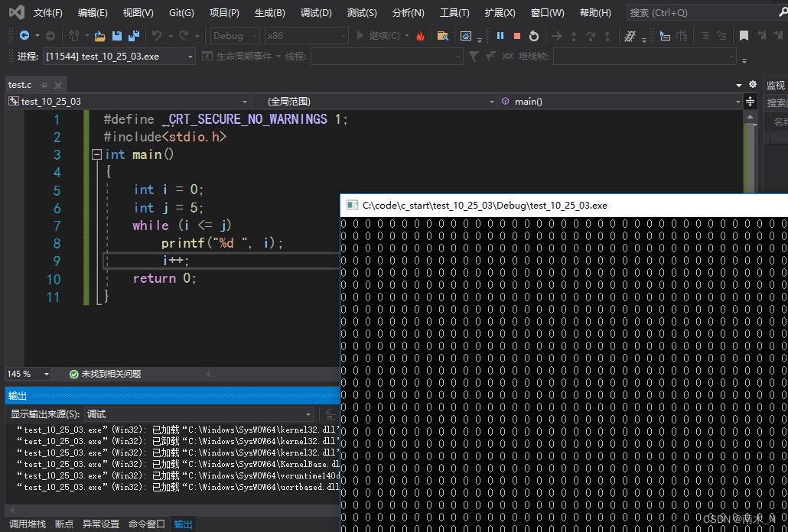
Task: Restart the debugging session
Action: coord(534,36)
